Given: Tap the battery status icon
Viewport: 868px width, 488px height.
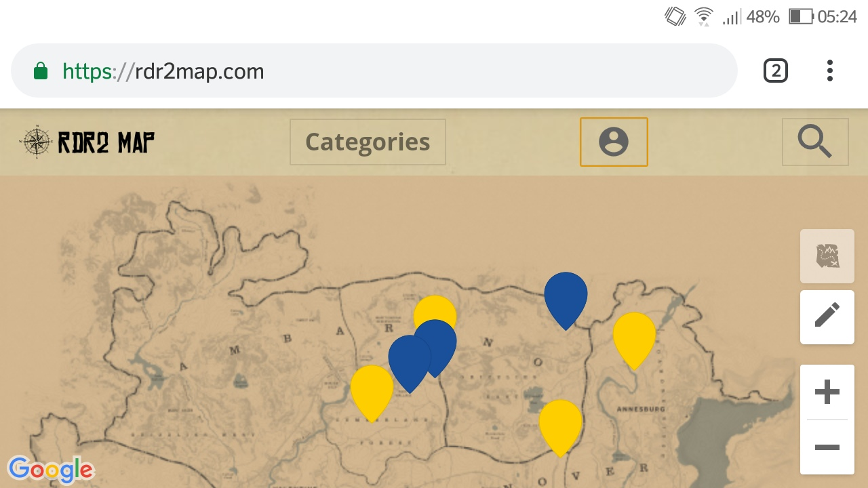Looking at the screenshot, I should 801,17.
